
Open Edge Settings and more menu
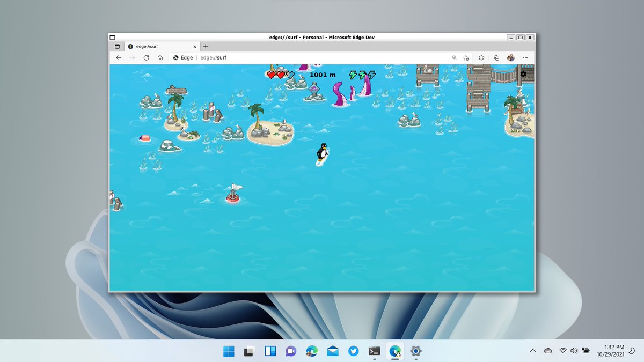coord(525,57)
